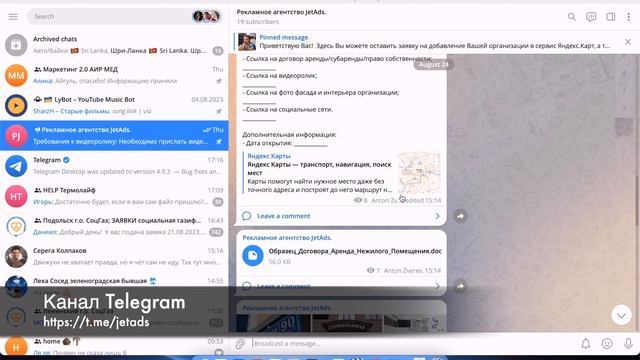Open Archived chats folder

point(114,45)
